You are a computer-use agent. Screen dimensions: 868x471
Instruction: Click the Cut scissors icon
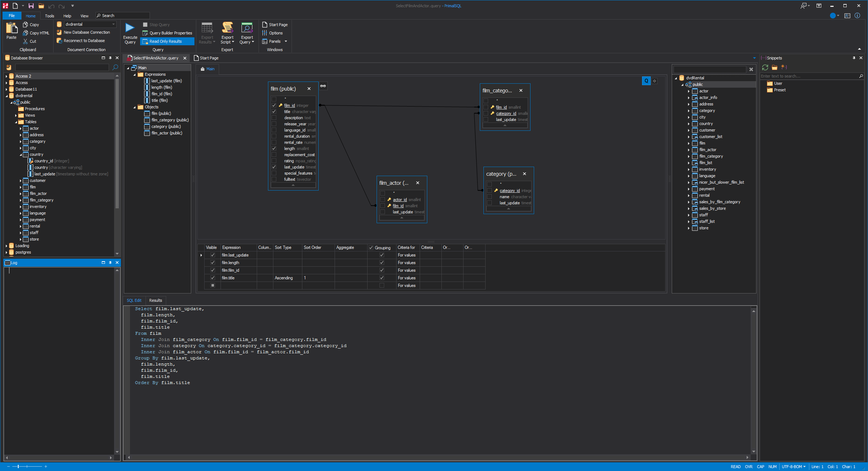25,41
